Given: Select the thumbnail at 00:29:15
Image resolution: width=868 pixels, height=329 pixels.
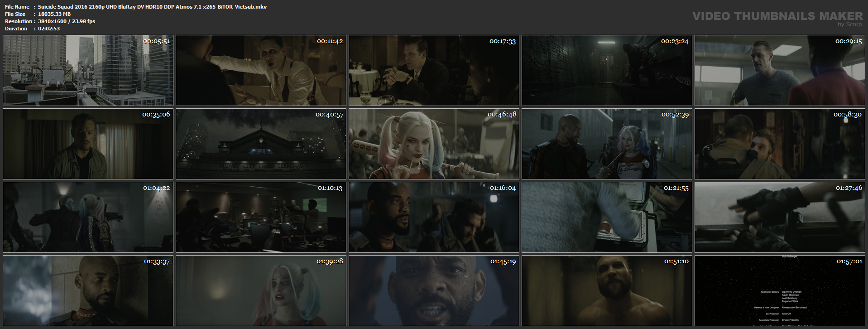Looking at the screenshot, I should [x=780, y=70].
